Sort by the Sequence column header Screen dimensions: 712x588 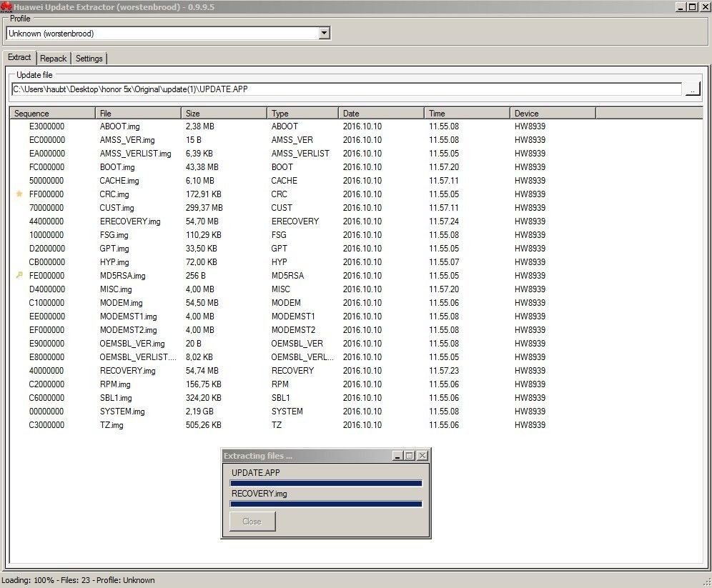click(52, 113)
